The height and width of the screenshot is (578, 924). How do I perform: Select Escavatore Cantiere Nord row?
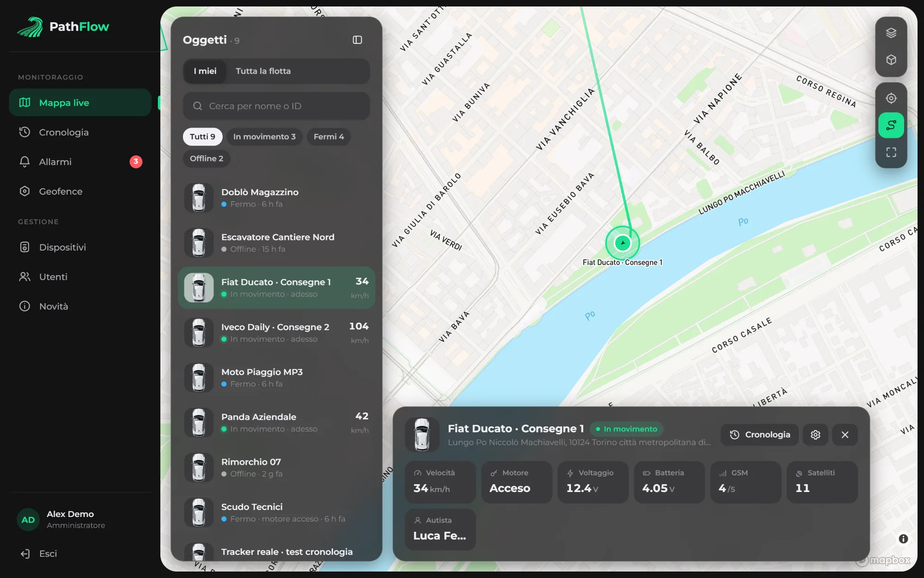tap(276, 243)
